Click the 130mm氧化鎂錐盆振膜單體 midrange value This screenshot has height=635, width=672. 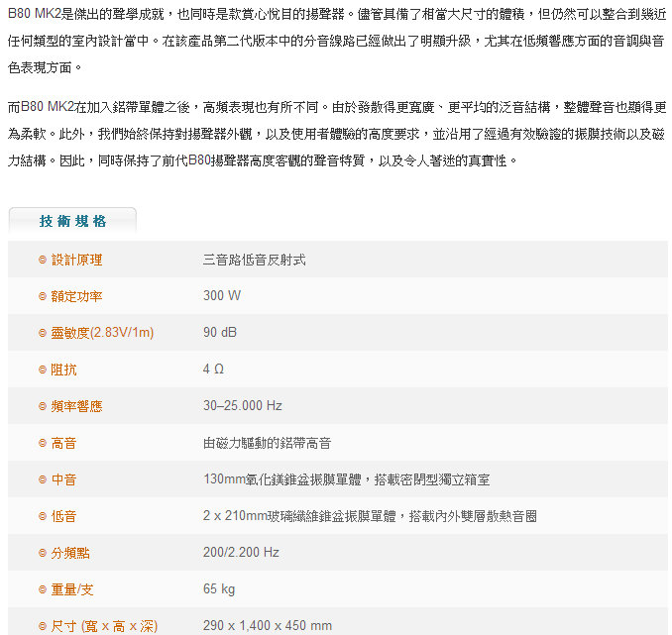347,479
